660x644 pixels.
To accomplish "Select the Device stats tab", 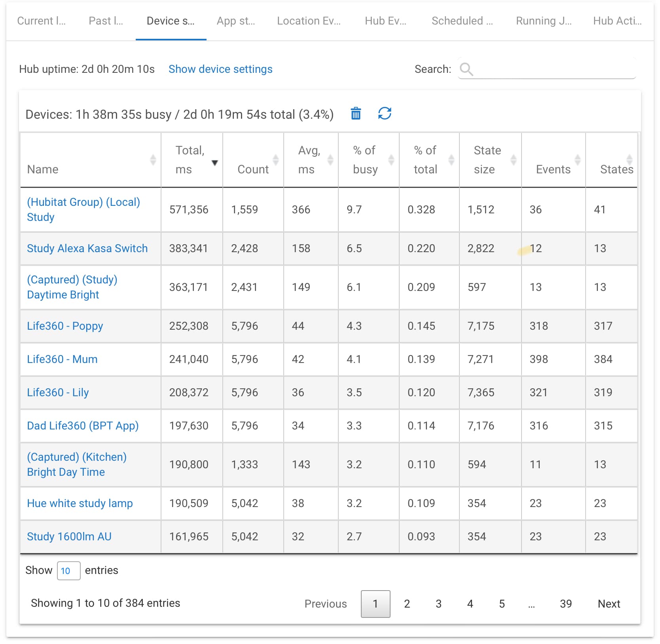I will 171,21.
